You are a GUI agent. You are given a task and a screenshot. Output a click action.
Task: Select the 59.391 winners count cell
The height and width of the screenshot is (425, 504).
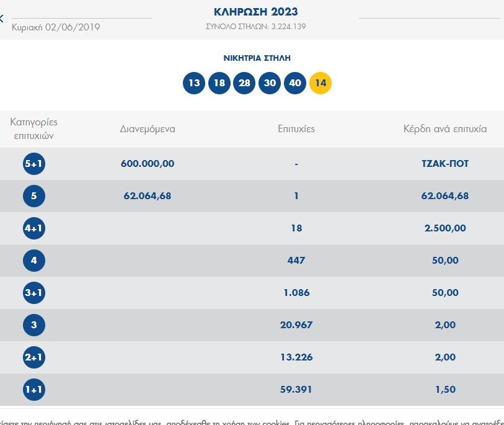tap(296, 390)
